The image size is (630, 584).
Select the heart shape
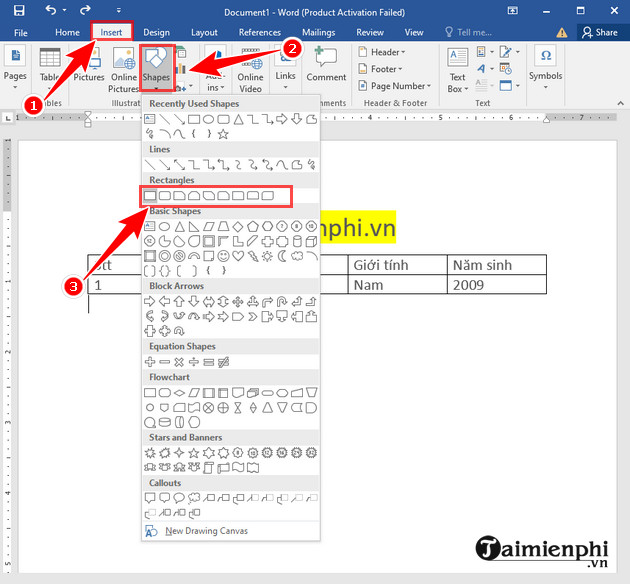pyautogui.click(x=238, y=256)
